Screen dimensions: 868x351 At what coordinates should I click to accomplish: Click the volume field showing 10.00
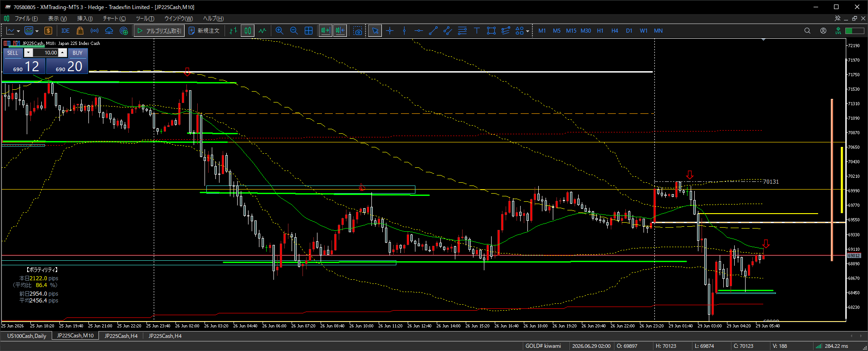(45, 53)
